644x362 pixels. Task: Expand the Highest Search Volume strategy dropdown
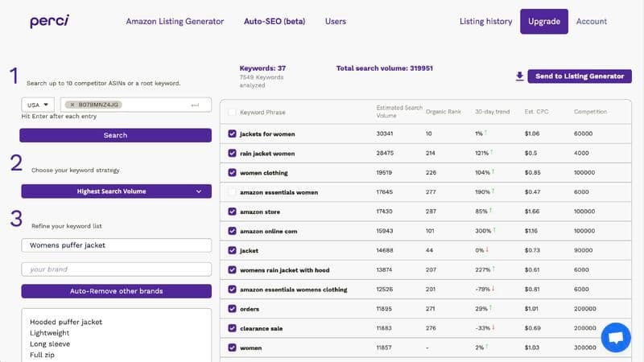point(116,191)
